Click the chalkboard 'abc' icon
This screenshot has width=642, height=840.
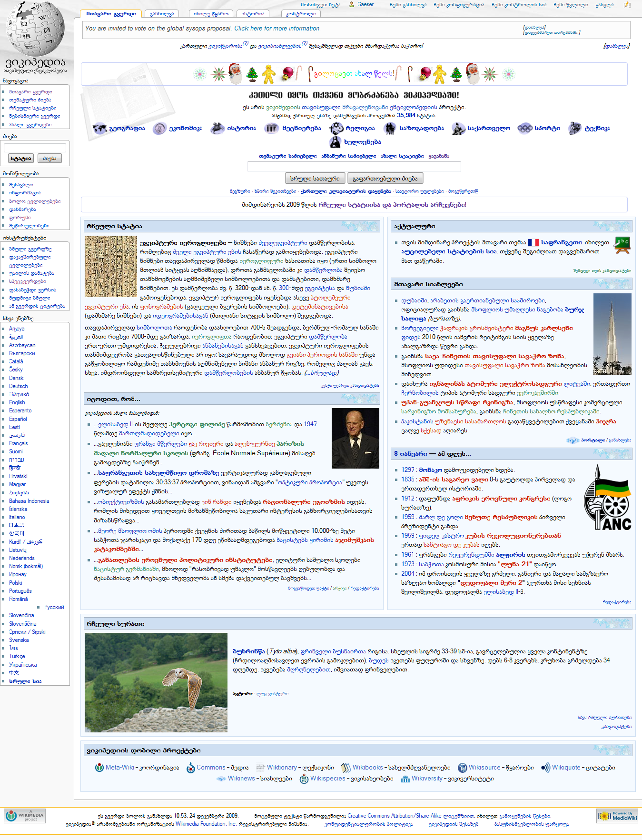(x=622, y=245)
